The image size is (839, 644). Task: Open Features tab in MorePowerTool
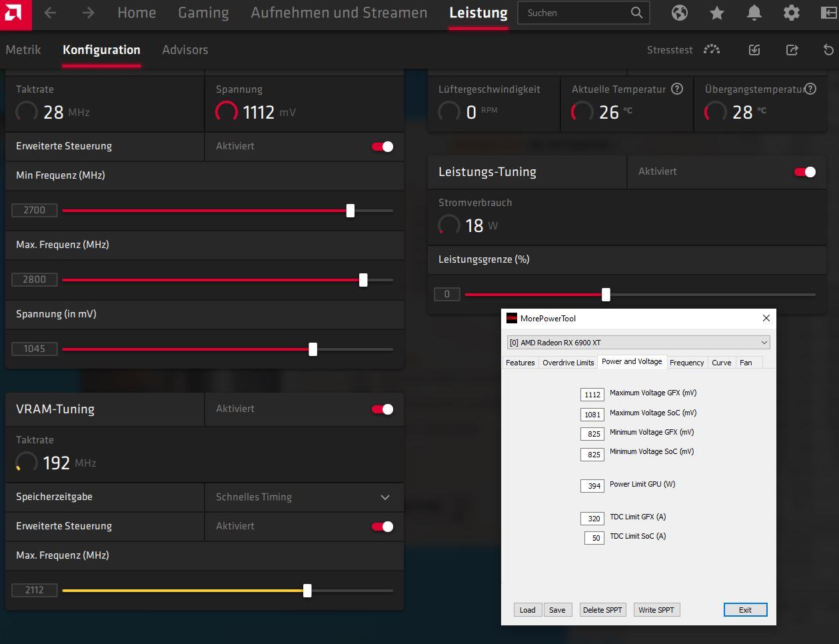click(x=520, y=363)
